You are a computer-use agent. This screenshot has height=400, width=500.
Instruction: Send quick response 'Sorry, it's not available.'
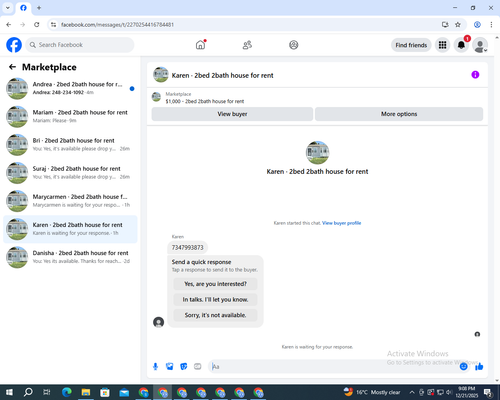pos(215,315)
